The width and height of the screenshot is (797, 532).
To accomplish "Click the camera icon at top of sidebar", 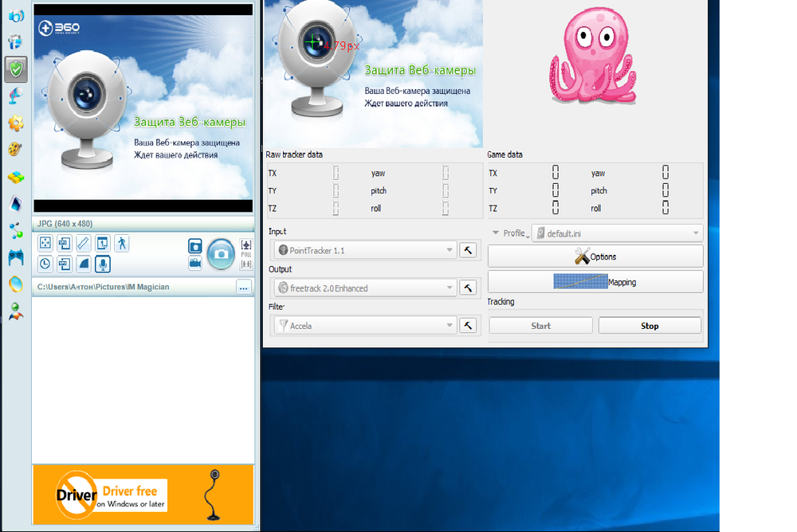I will (16, 15).
